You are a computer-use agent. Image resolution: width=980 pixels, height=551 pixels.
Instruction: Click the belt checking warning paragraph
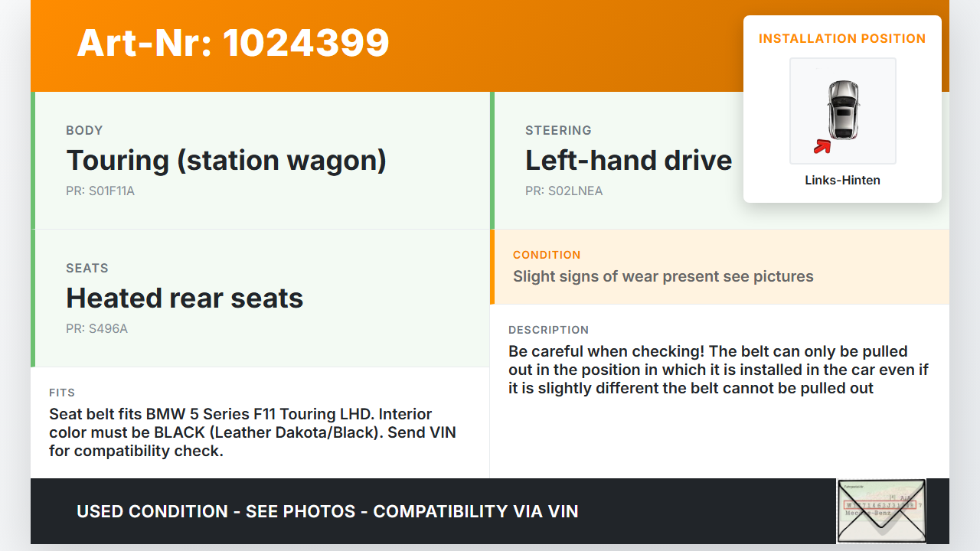718,370
